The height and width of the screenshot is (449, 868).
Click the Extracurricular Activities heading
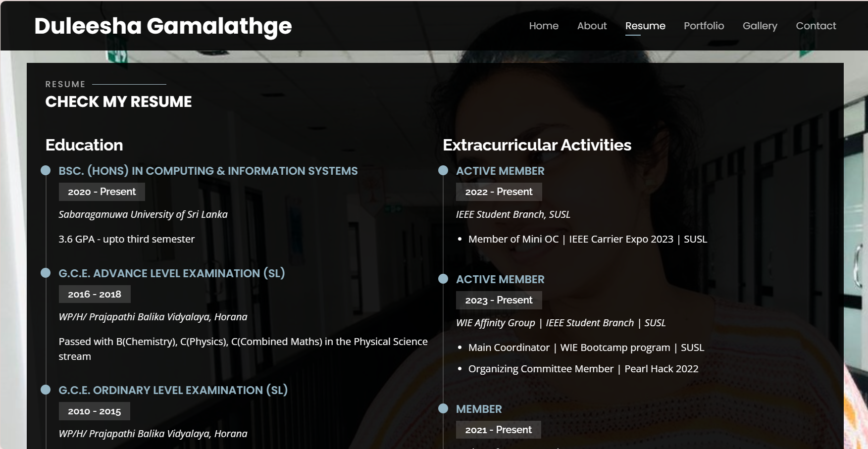click(x=537, y=145)
